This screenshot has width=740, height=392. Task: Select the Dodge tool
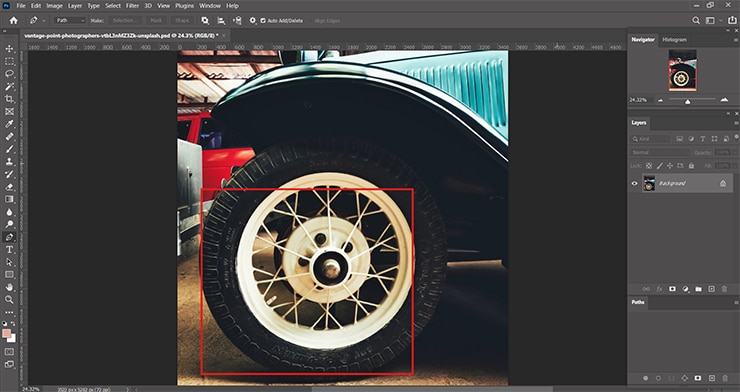click(9, 224)
